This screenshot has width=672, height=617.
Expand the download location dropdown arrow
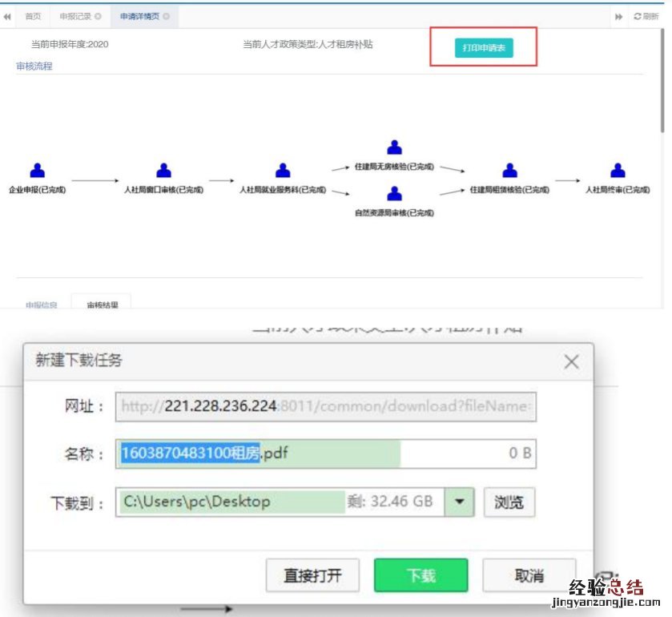point(460,502)
